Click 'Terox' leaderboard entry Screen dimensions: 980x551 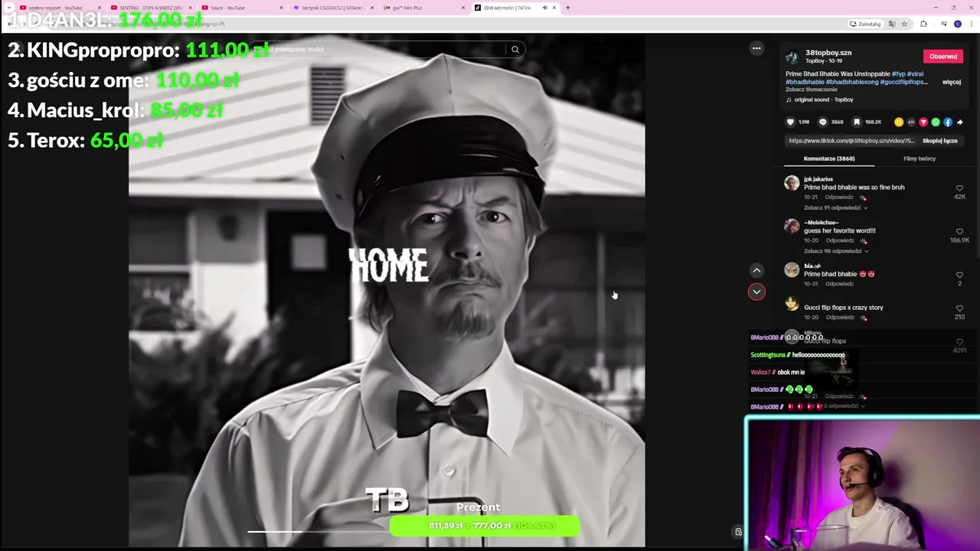[x=85, y=141]
